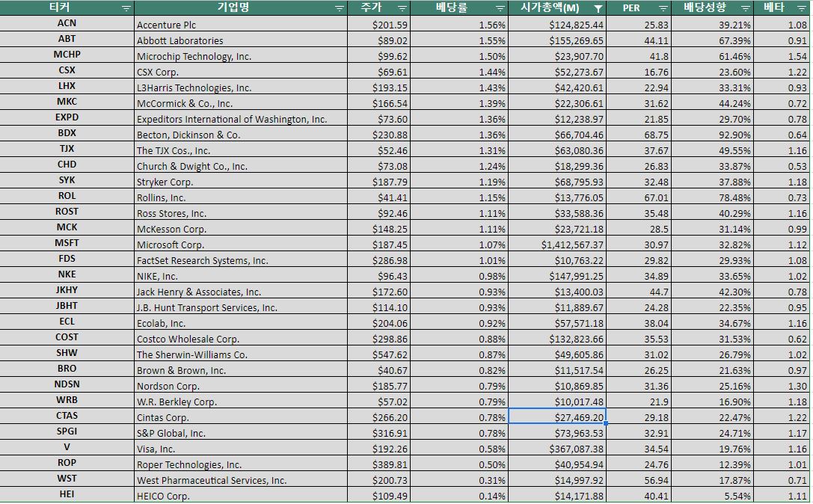Open the filter dropdown for 기업명 column

pos(339,8)
